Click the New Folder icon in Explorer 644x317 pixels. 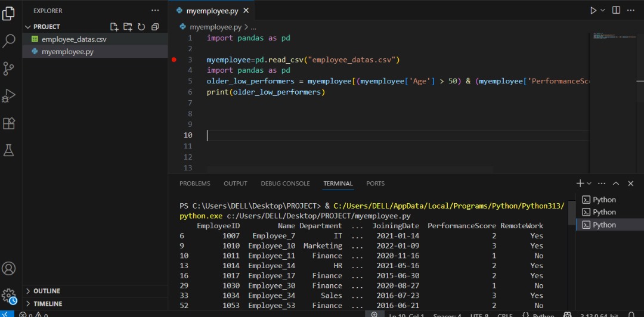[x=128, y=27]
